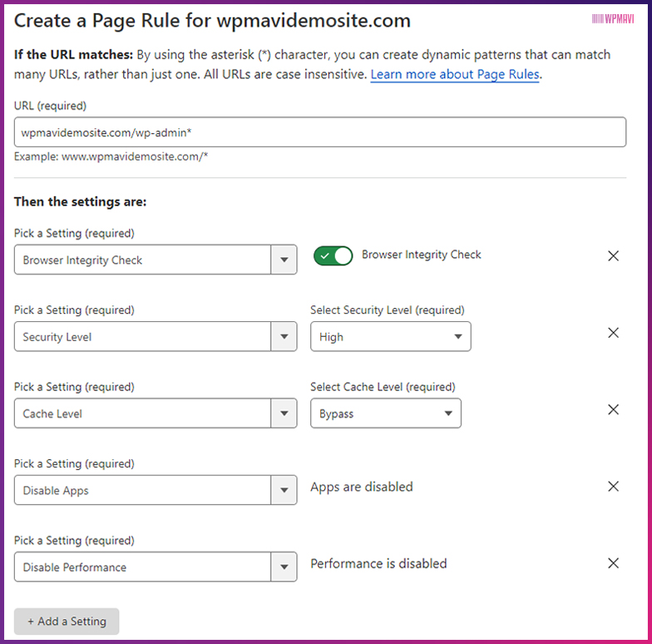Remove the Disable Apps setting row

click(614, 486)
